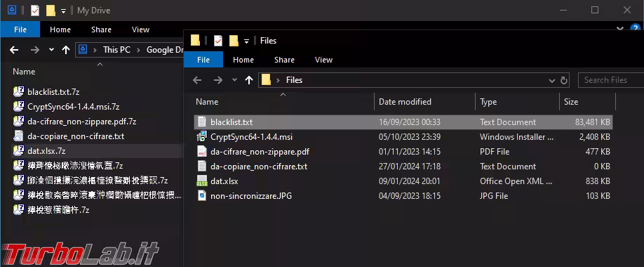Switch to View tab in My Drive window
644x267 pixels.
pos(140,30)
